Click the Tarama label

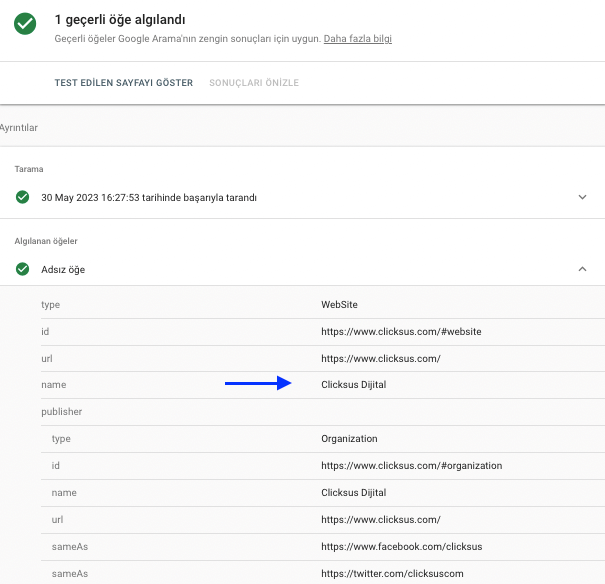[29, 169]
